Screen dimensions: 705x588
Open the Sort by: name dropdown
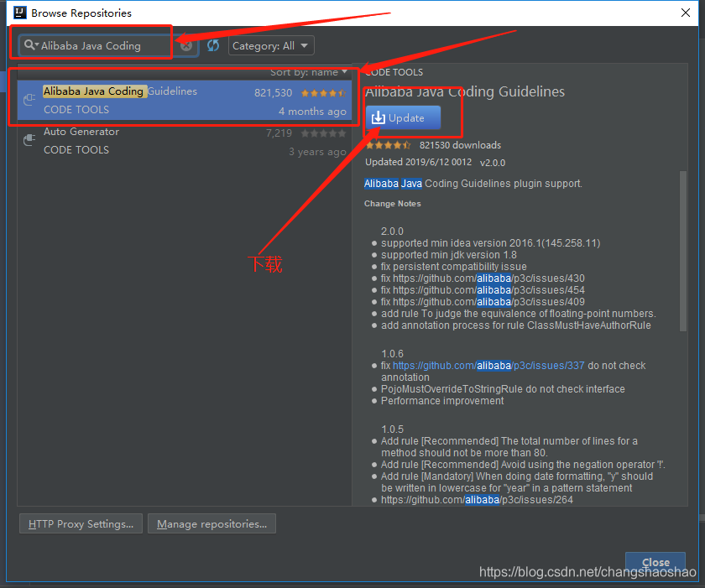click(x=309, y=72)
